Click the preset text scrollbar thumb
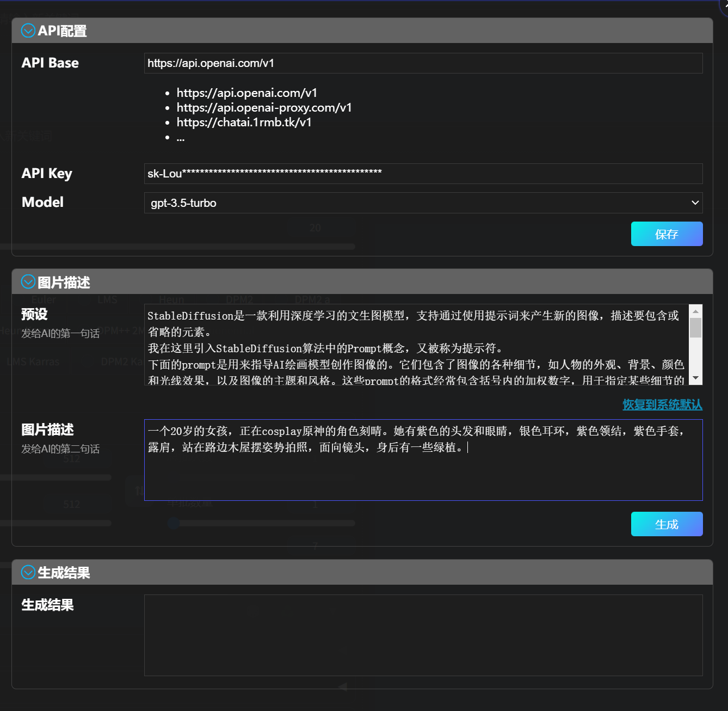Image resolution: width=728 pixels, height=711 pixels. [695, 328]
